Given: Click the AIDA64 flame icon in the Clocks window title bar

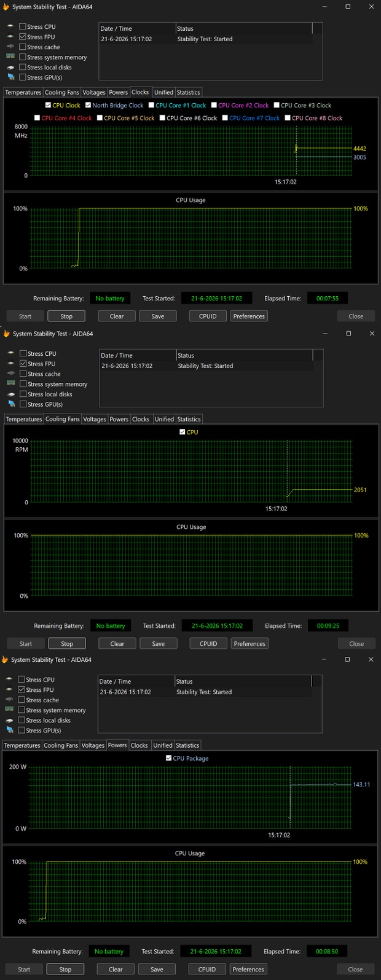Looking at the screenshot, I should tap(6, 7).
